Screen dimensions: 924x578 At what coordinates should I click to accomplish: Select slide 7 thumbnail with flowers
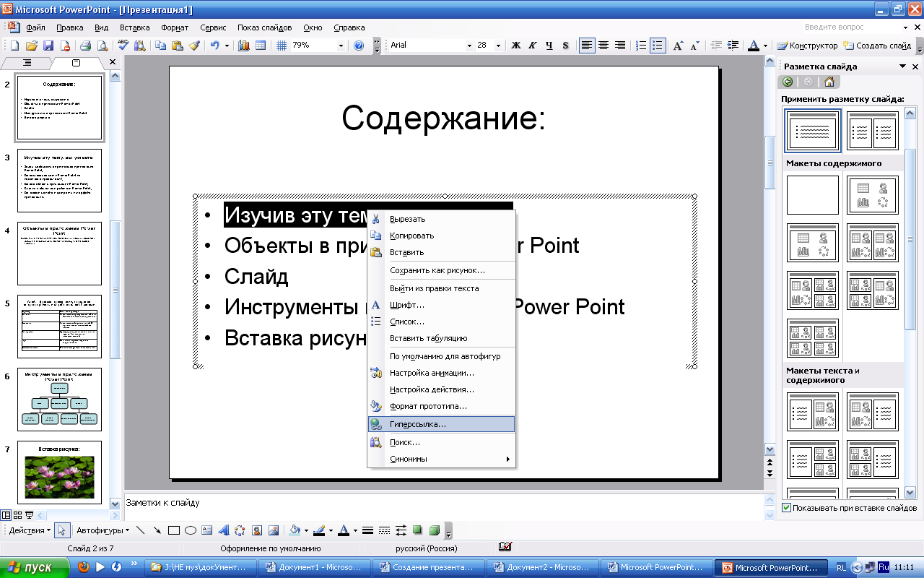pos(59,473)
